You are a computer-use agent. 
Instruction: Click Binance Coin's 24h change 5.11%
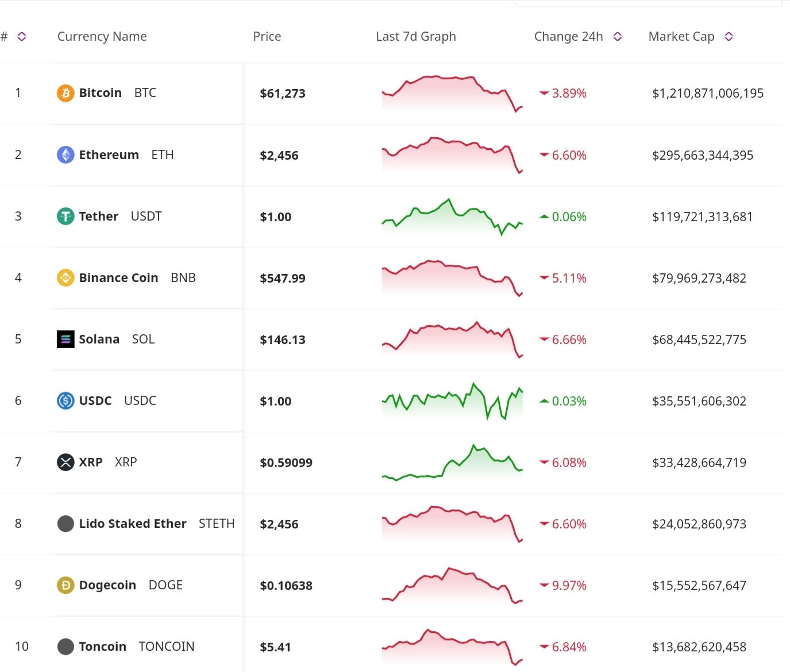pos(569,279)
